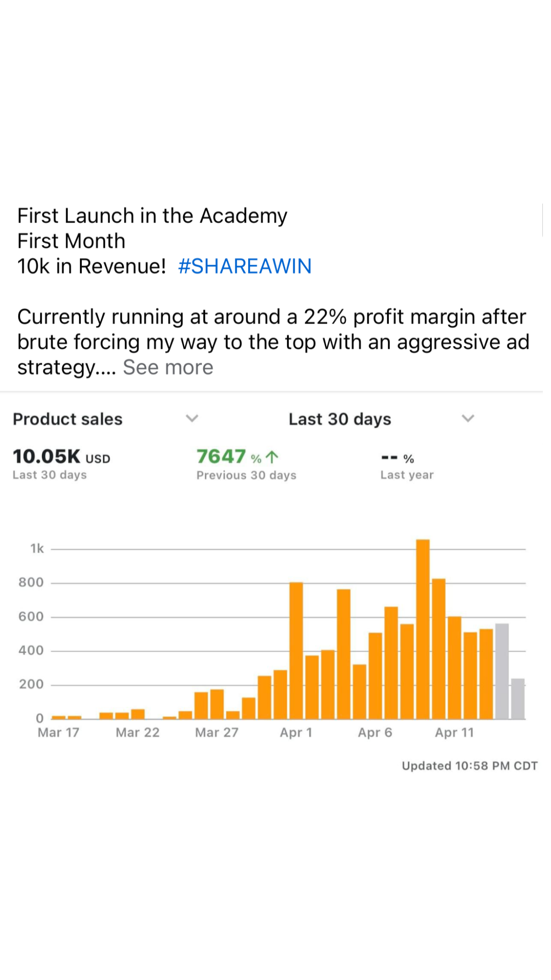Click the First Launch in the Academy text
This screenshot has width=551, height=980.
tap(152, 216)
